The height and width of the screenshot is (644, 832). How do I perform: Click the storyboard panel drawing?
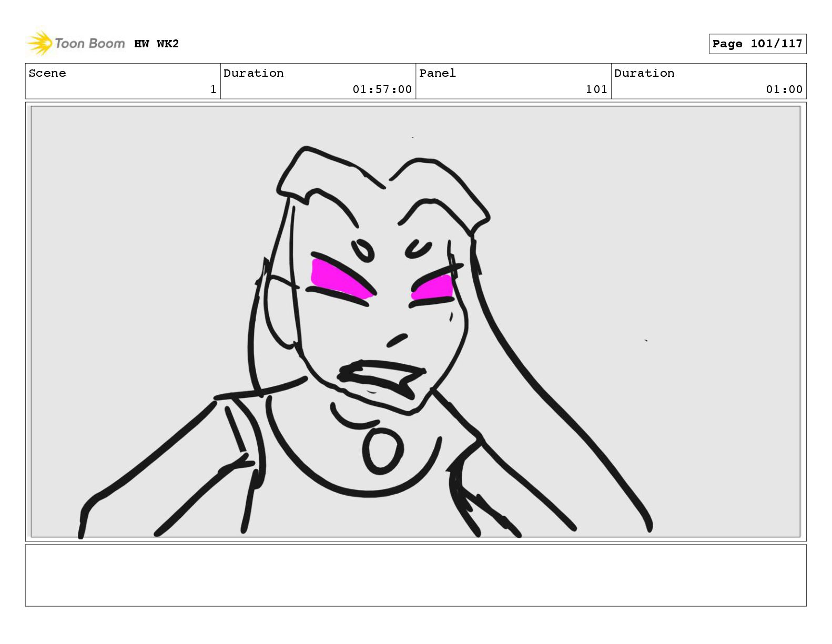pyautogui.click(x=415, y=322)
